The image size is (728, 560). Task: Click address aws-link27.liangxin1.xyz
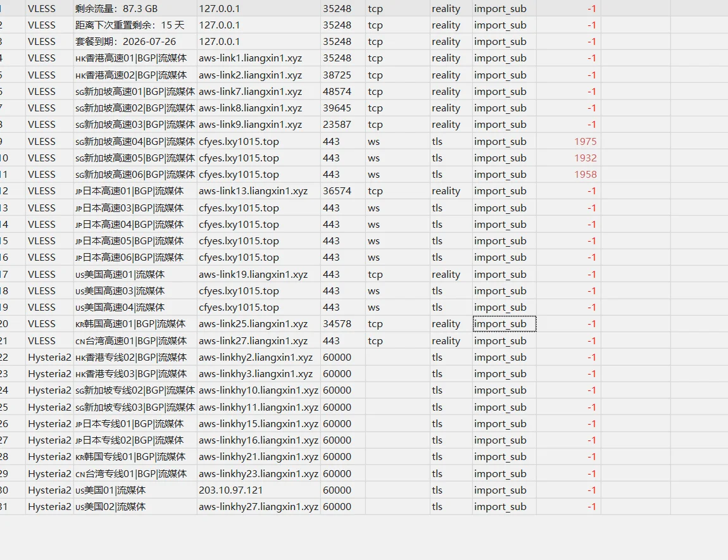(253, 341)
